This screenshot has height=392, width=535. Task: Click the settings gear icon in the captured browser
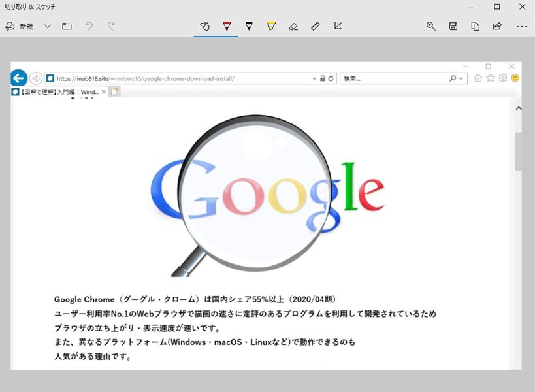[503, 78]
